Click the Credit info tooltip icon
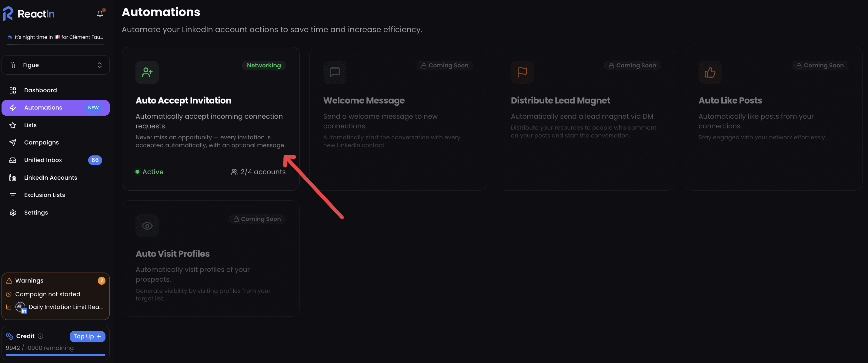The width and height of the screenshot is (868, 363). coord(41,336)
